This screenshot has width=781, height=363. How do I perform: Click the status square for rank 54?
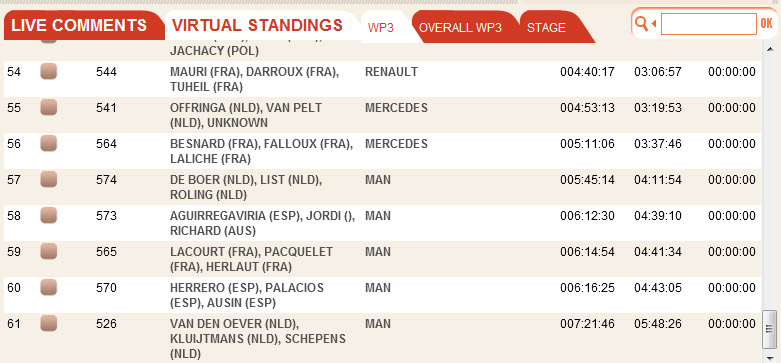48,72
